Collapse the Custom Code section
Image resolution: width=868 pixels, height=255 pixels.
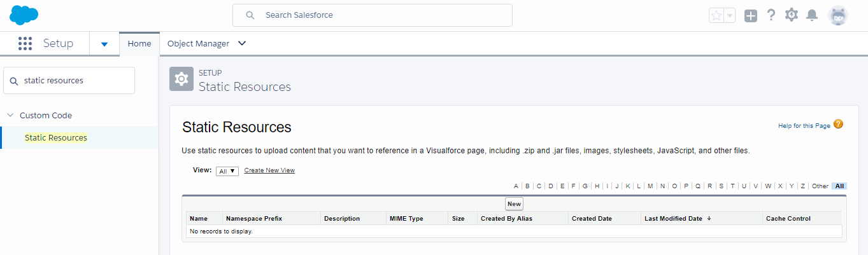(10, 116)
